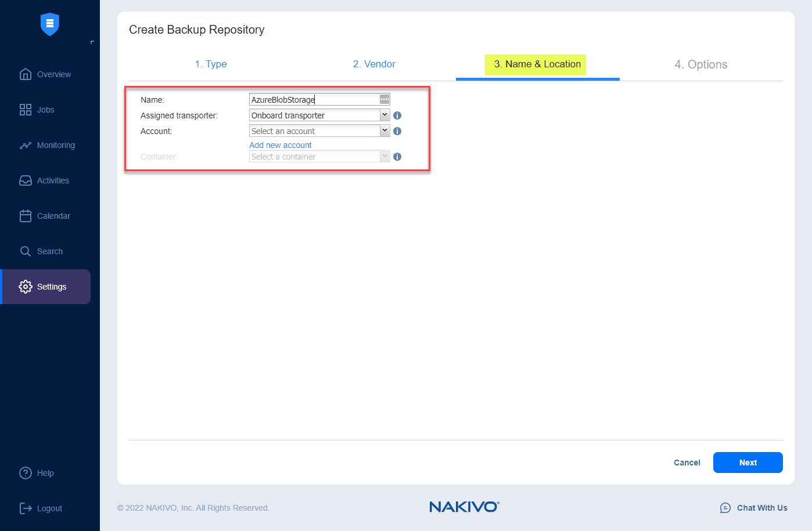Click the 2022 NAKIVO copyright text
This screenshot has height=531, width=812.
point(193,508)
